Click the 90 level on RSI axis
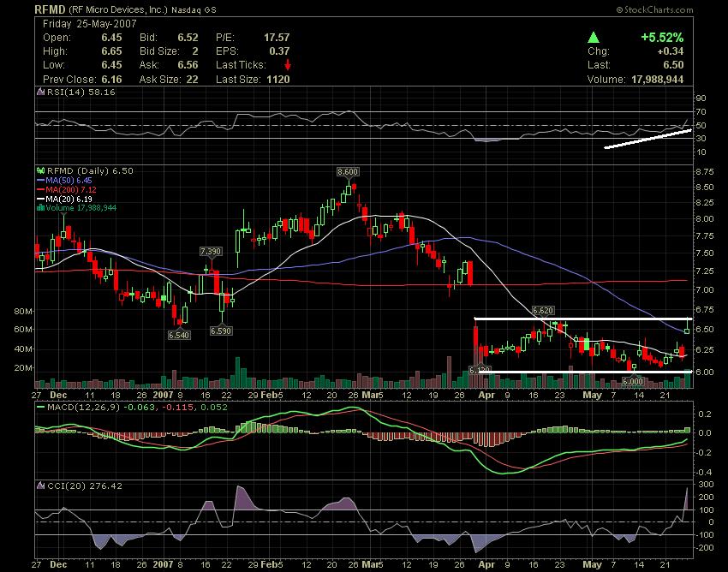This screenshot has height=572, width=728. 701,98
